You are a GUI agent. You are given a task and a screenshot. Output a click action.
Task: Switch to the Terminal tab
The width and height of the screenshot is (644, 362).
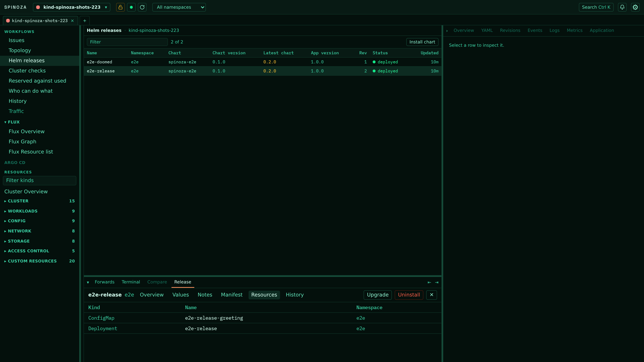131,282
